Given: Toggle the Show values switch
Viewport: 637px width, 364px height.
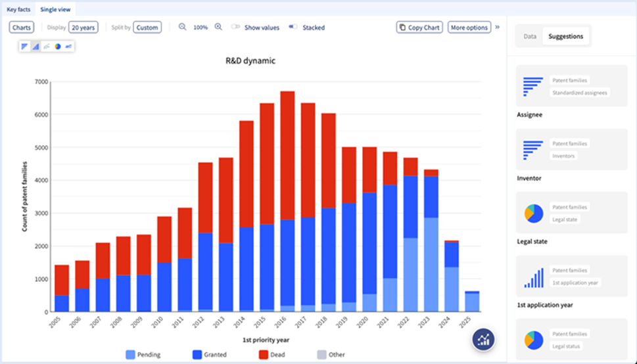Looking at the screenshot, I should (236, 28).
